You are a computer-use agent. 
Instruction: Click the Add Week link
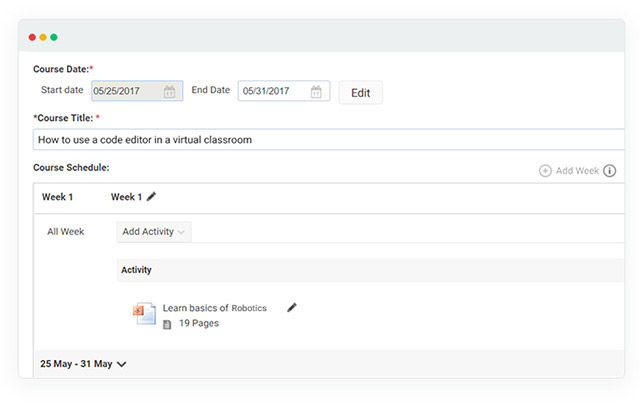tap(577, 171)
